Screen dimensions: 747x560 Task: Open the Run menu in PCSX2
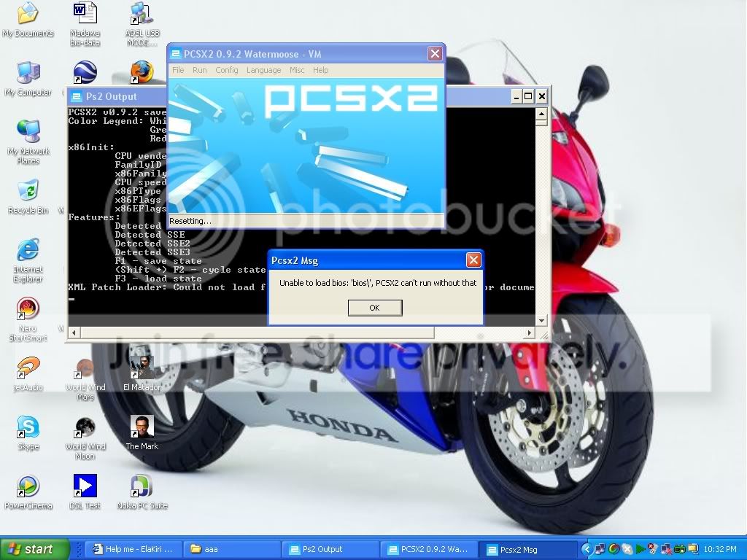[200, 70]
